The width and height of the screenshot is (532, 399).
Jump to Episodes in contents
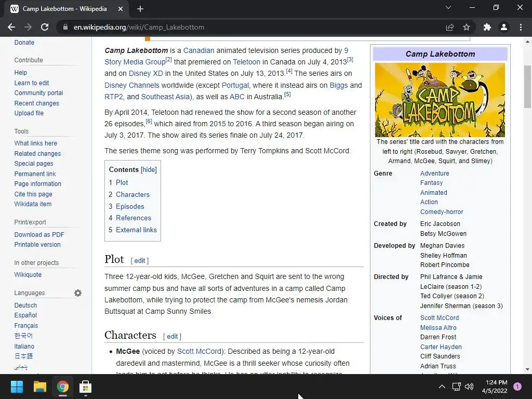[x=130, y=206]
